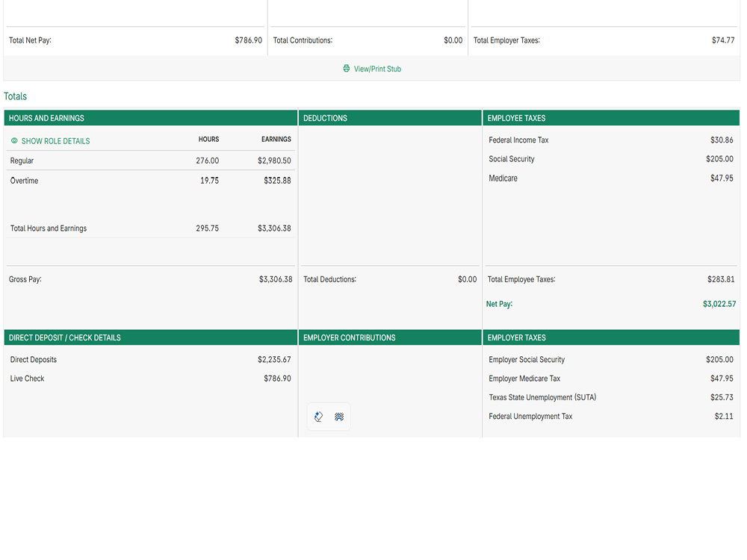Screen dimensions: 747x560
Task: Toggle the eye icon for role details
Action: (14, 141)
